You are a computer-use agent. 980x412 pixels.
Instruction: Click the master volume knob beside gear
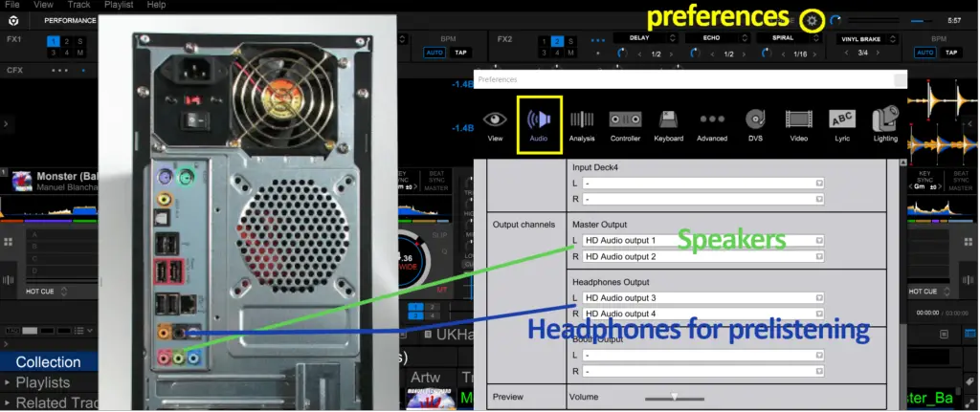click(x=835, y=21)
